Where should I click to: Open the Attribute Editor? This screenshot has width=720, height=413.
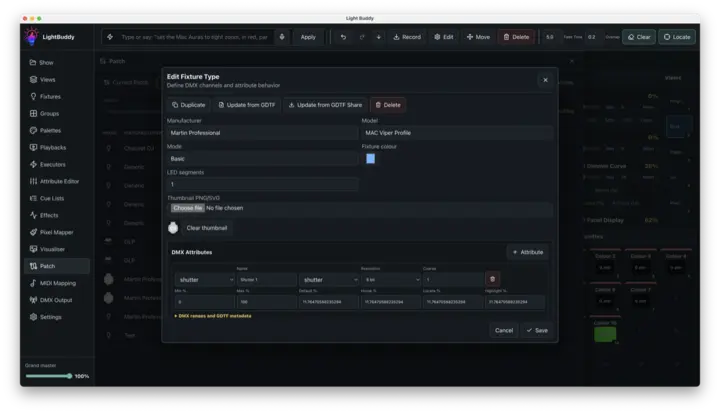(57, 181)
